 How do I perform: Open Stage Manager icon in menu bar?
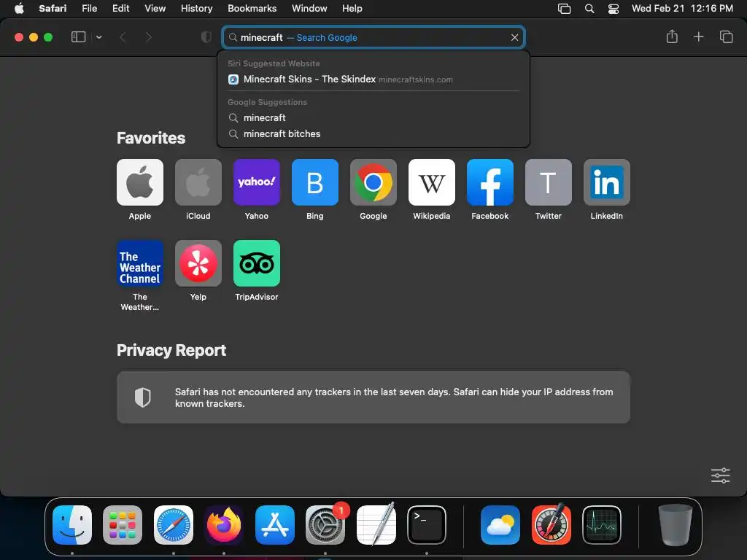[x=564, y=9]
